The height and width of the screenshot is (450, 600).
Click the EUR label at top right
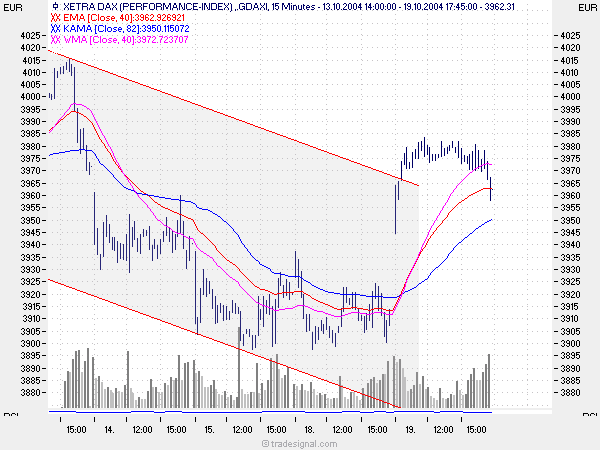(587, 8)
